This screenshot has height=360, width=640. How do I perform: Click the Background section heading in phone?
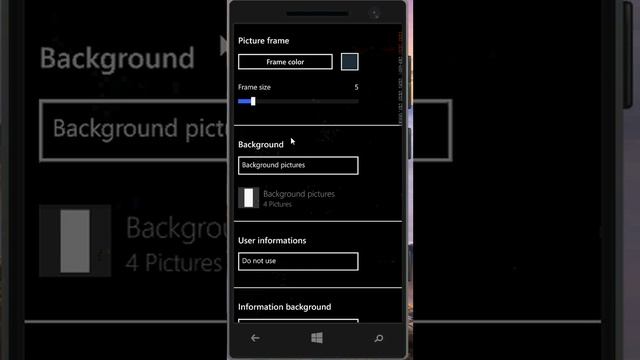[261, 144]
